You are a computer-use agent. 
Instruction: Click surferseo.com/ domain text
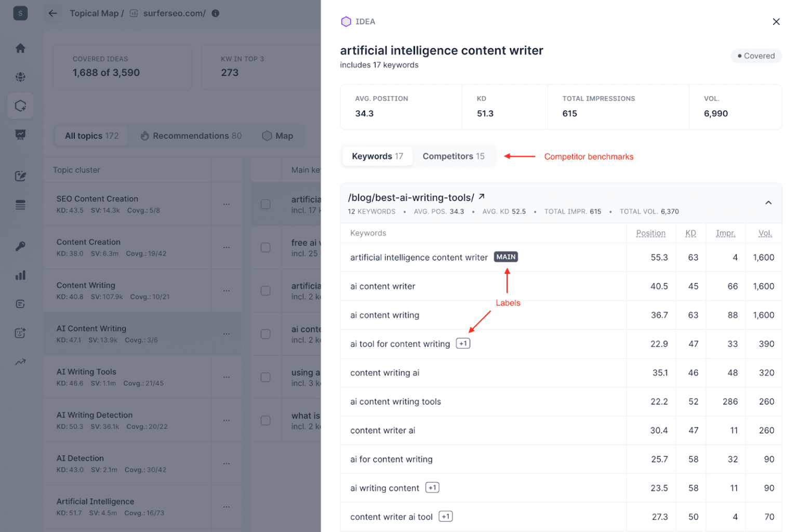[174, 13]
